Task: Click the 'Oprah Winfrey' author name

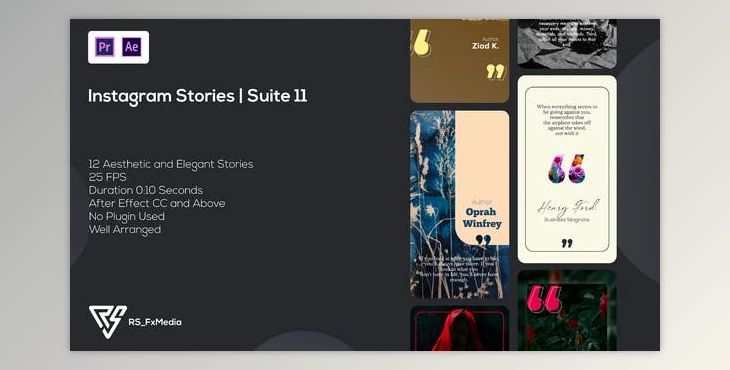Action: (482, 218)
